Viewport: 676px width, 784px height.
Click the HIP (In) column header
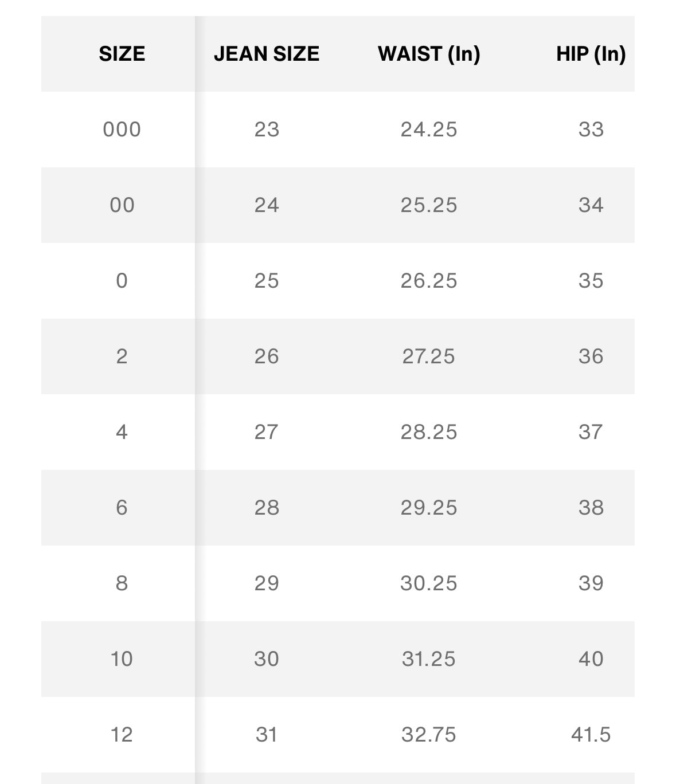591,54
